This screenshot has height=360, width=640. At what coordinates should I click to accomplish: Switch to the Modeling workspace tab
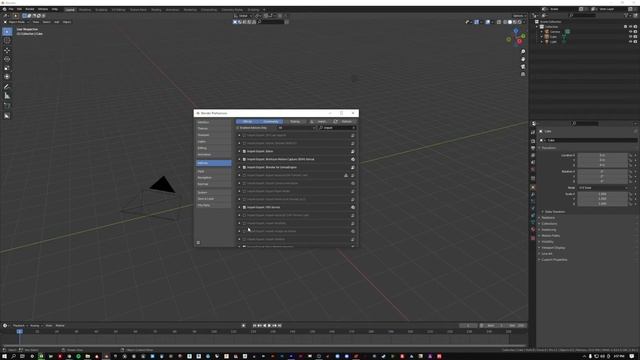point(85,9)
